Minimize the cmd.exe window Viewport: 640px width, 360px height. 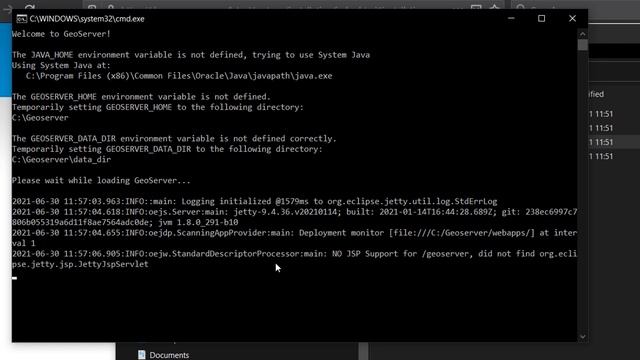[x=511, y=18]
